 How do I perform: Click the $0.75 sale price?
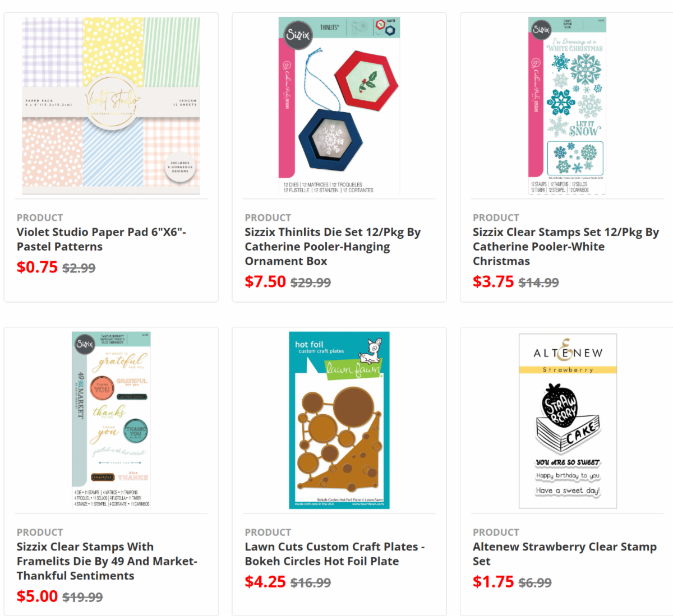(x=37, y=267)
